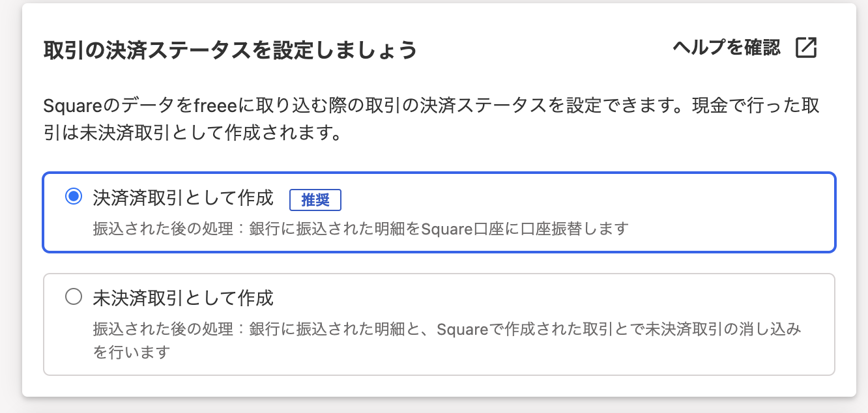Select the filled radio icon for 決済済取引として作成

click(x=74, y=195)
